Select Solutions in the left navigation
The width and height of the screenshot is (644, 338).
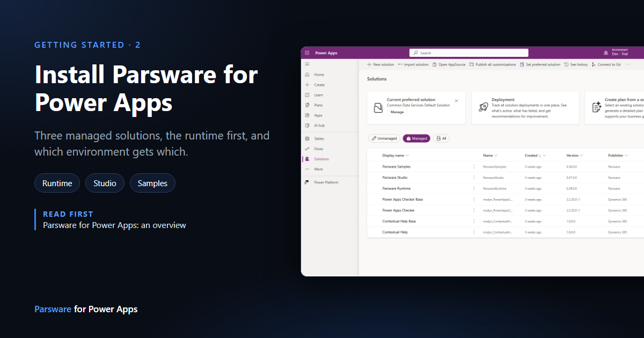click(x=317, y=159)
